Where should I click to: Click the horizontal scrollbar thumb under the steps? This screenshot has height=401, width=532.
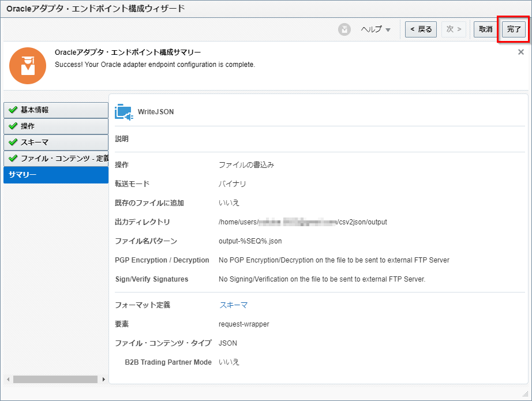55,379
